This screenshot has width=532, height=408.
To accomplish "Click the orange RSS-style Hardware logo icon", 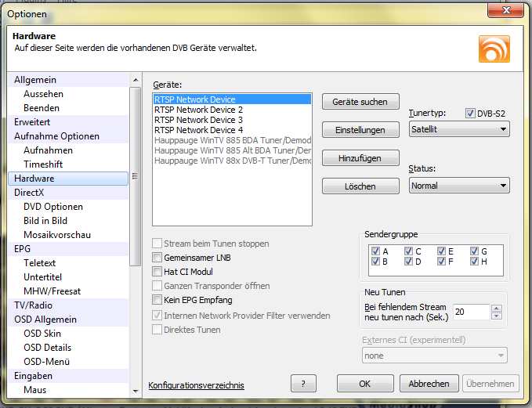I will pyautogui.click(x=494, y=49).
